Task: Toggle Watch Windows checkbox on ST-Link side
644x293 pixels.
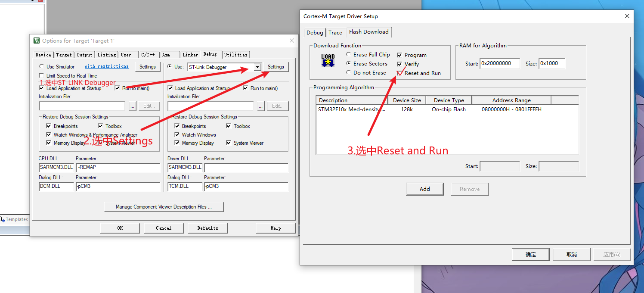Action: pos(177,134)
